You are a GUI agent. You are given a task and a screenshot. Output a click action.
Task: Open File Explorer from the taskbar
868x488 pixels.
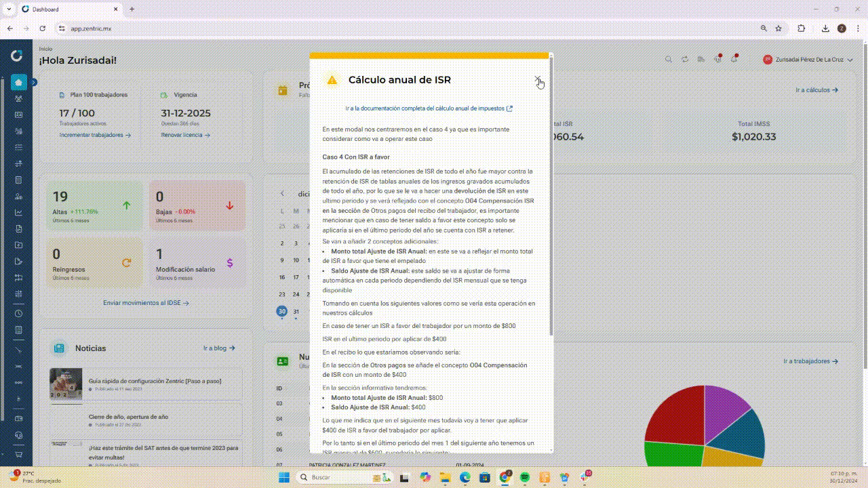coord(446,477)
